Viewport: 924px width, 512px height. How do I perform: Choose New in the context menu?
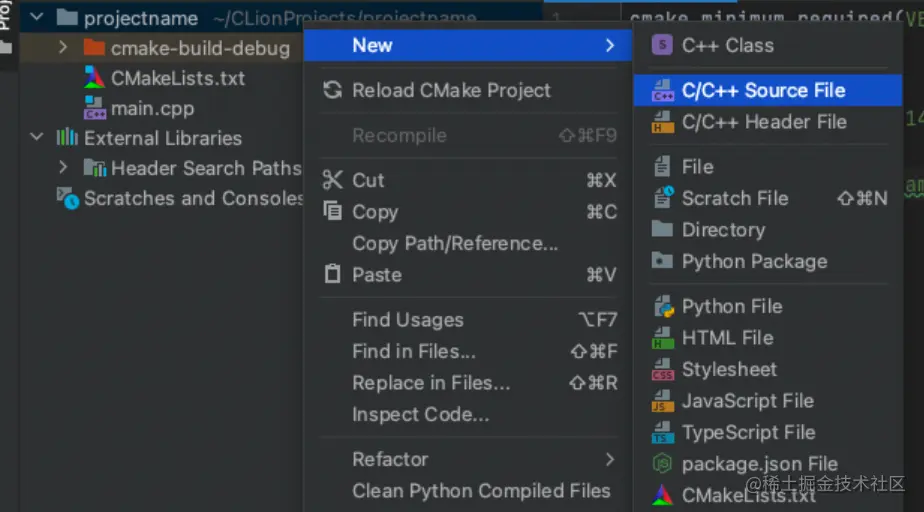[x=468, y=45]
